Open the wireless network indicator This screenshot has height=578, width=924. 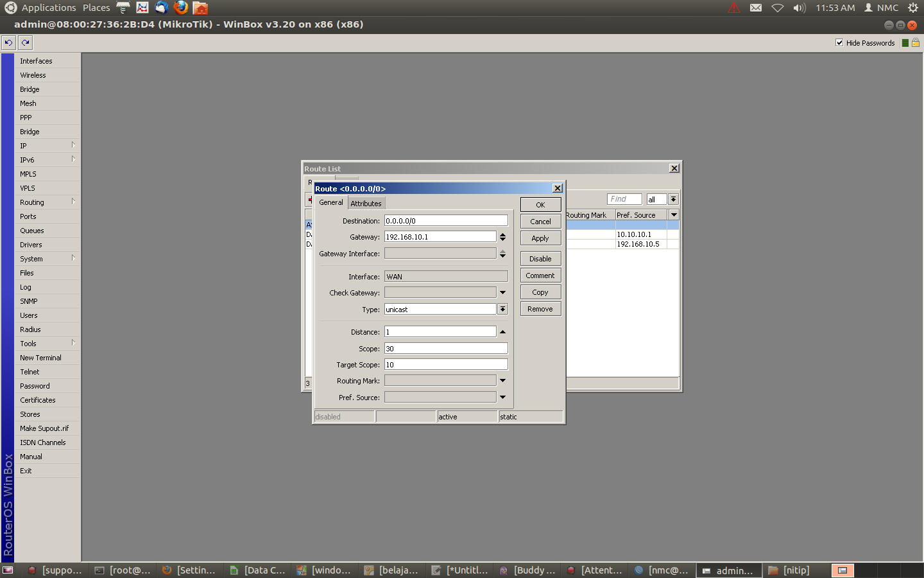click(778, 8)
